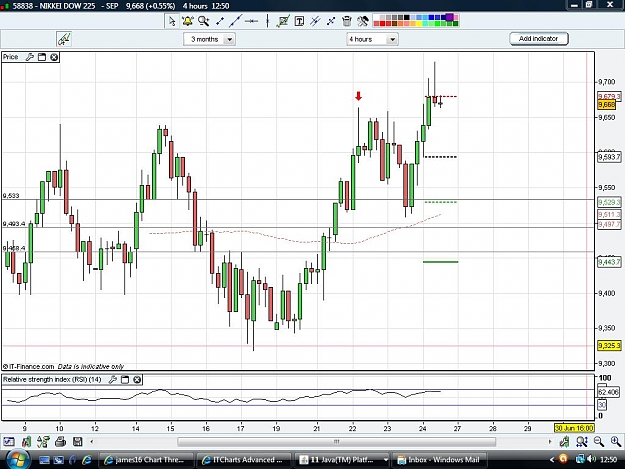Image resolution: width=625 pixels, height=469 pixels.
Task: Switch to Inbox - Windows Mail taskbar window
Action: (x=439, y=460)
